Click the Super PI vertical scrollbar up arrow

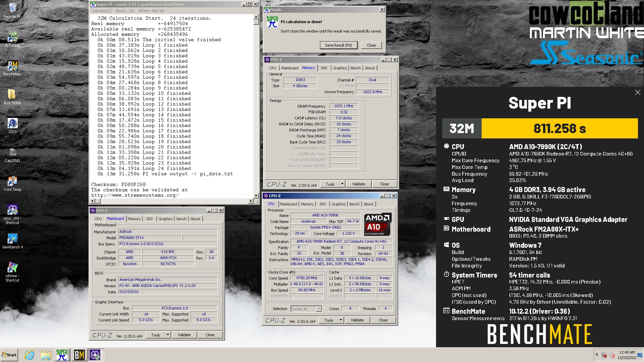tap(256, 17)
